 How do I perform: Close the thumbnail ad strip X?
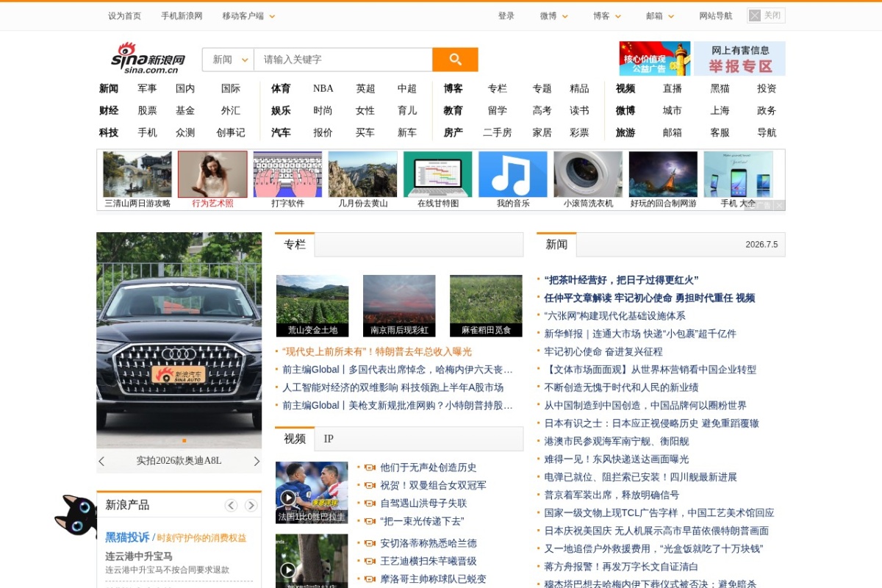779,205
